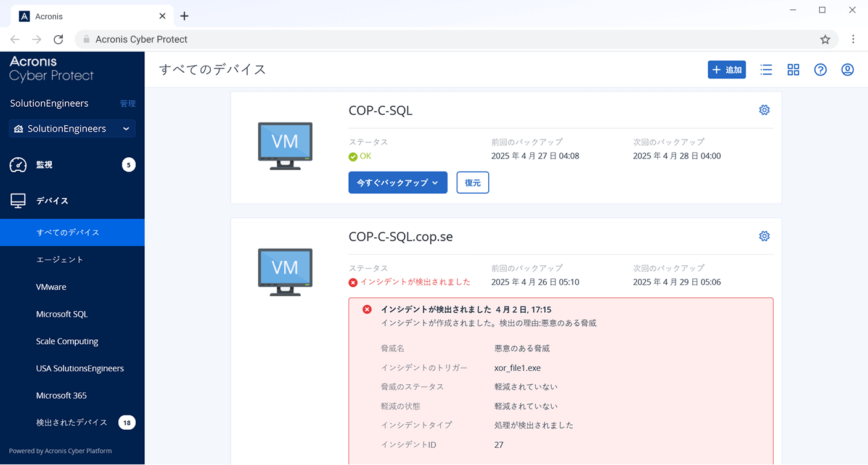Viewport: 868px width, 465px height.
Task: Click the 復元 restore button
Action: pyautogui.click(x=473, y=183)
